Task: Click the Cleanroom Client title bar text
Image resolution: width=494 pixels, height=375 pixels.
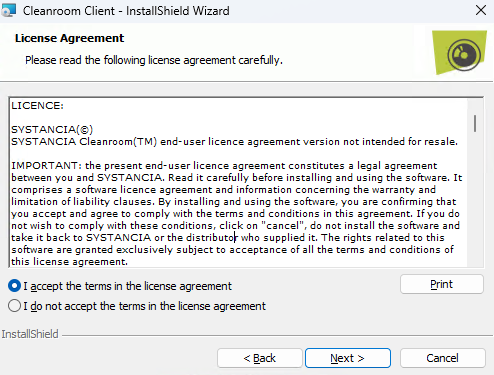Action: tap(126, 11)
